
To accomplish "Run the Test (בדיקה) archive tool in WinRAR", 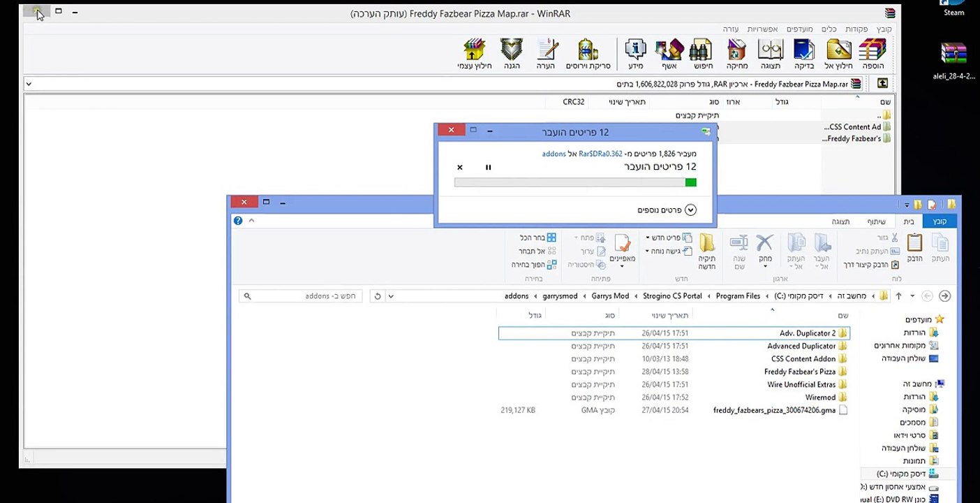I will [804, 54].
